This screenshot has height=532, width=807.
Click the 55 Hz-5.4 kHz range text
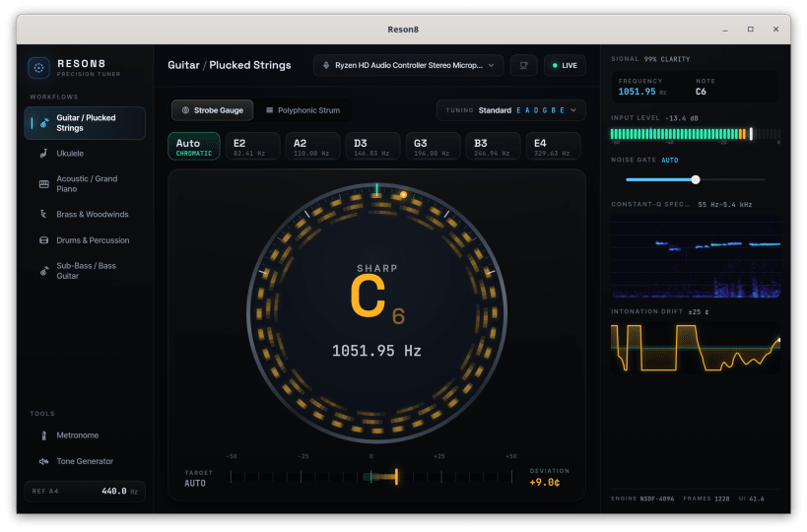pos(724,205)
